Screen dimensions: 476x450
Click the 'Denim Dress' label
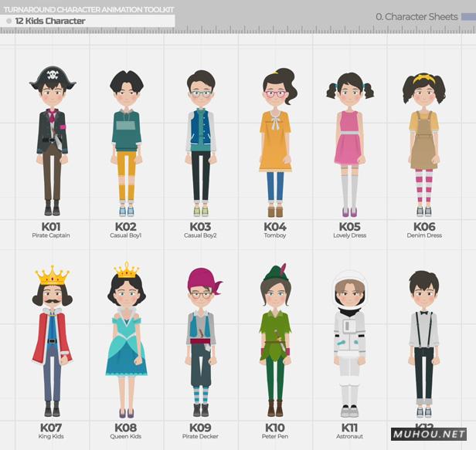[424, 235]
